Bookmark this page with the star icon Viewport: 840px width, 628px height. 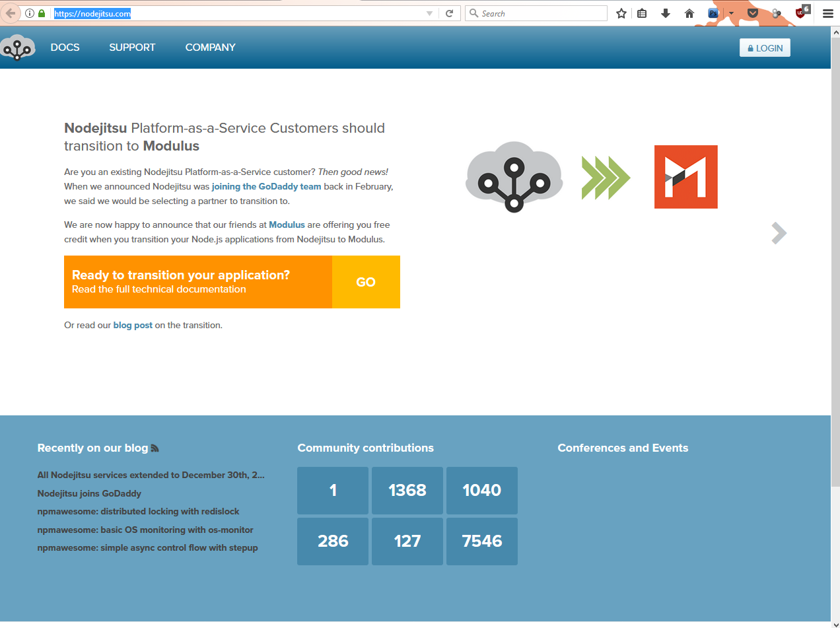click(621, 13)
